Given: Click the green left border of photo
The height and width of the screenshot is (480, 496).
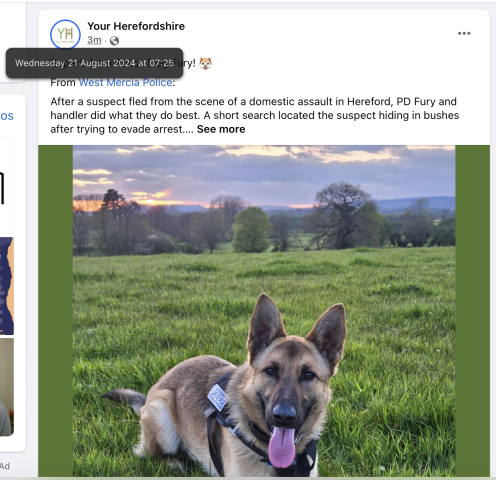Looking at the screenshot, I should click(x=56, y=311).
